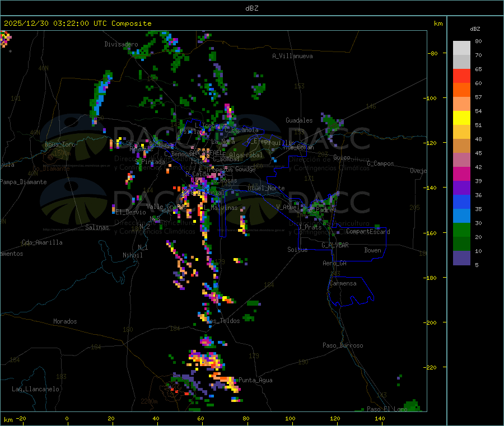This screenshot has height=426, width=504.
Task: Select the 'Bowen' map label
Action: click(373, 250)
